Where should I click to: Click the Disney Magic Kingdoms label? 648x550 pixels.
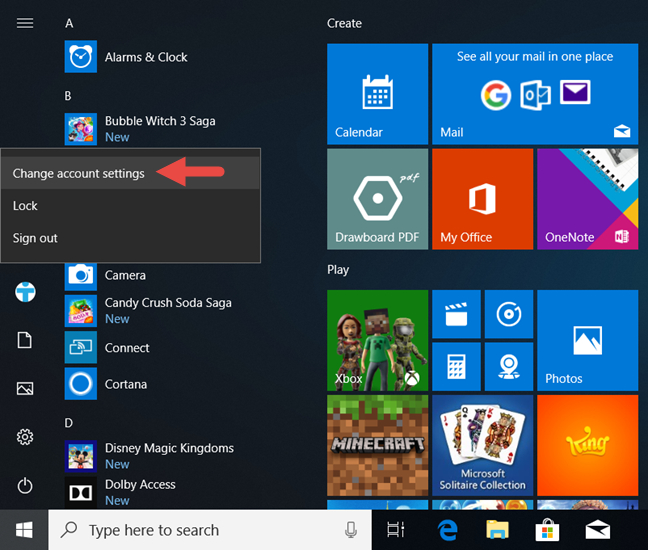[x=169, y=448]
